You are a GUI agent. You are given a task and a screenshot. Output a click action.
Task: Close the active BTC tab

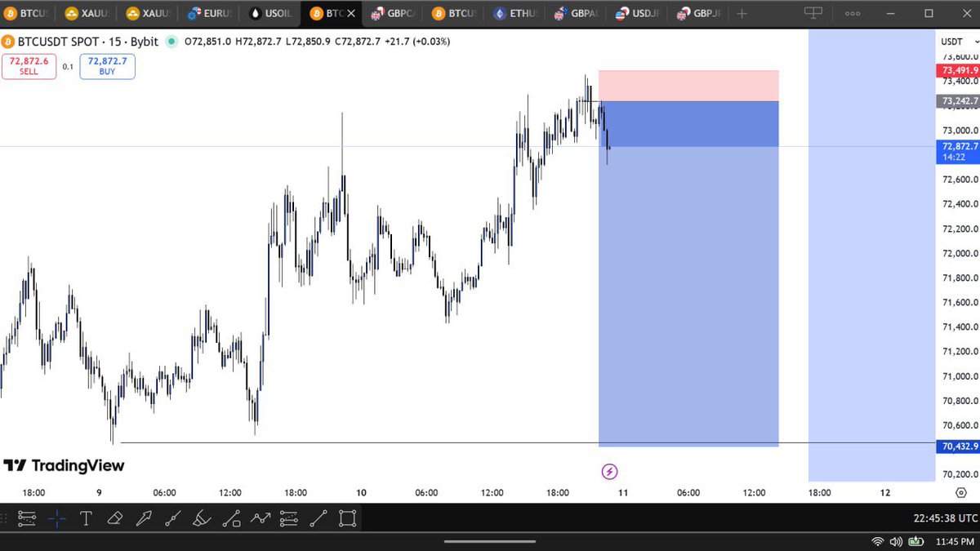tap(351, 14)
